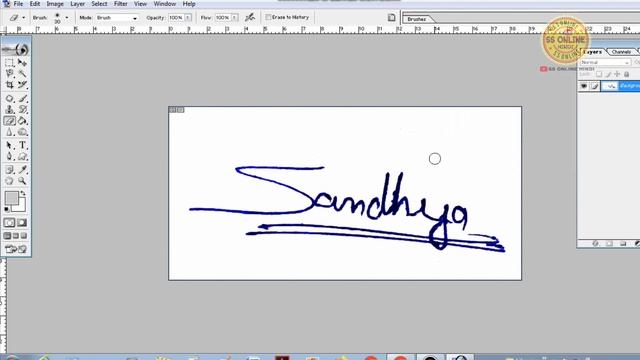Switch to Quick Mask mode
Screen dimensions: 640x360
pos(22,222)
